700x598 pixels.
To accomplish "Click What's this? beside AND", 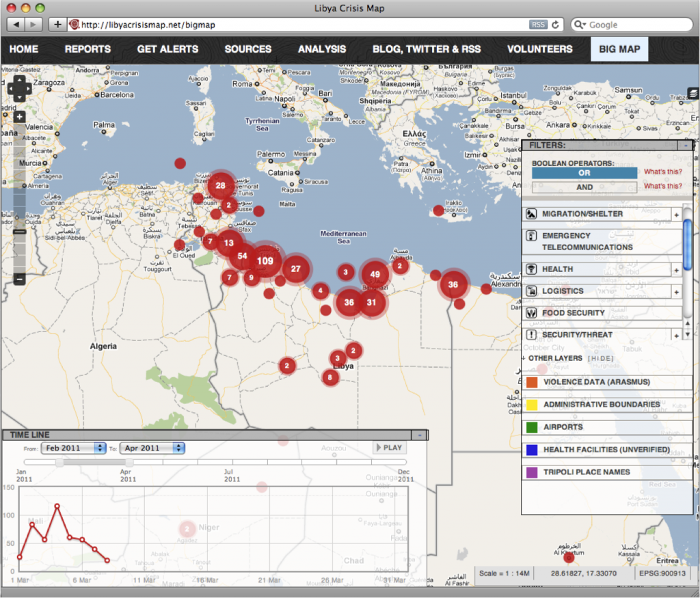I will pos(663,186).
